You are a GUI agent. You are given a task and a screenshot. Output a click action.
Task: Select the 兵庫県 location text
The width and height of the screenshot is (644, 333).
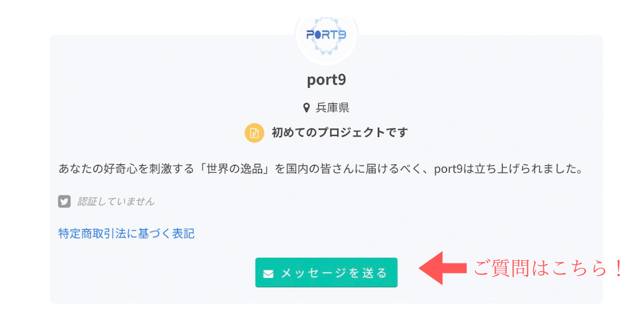333,108
